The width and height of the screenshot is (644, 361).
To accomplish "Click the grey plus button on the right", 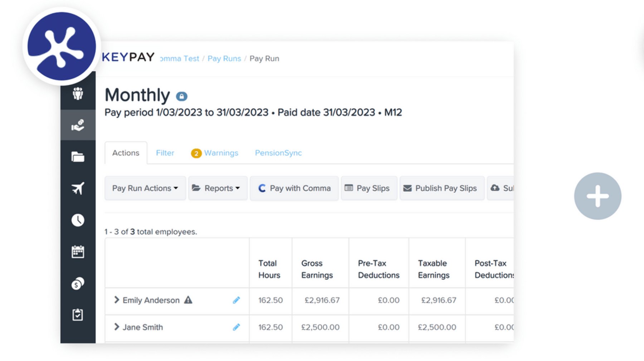I will coord(597,196).
